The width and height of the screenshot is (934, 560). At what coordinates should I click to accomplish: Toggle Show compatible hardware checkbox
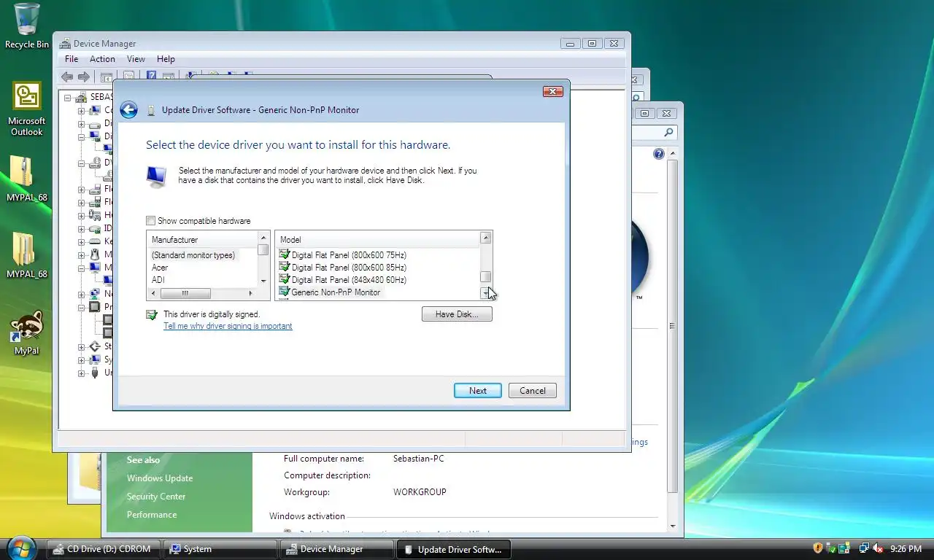pos(151,221)
